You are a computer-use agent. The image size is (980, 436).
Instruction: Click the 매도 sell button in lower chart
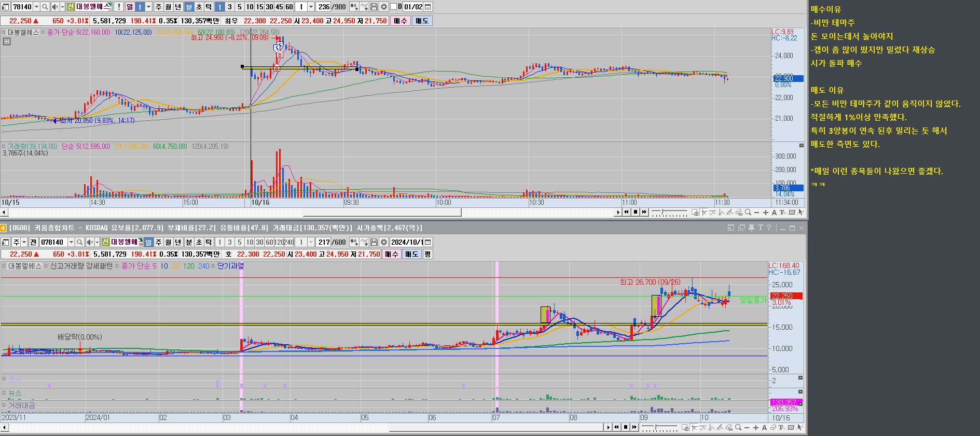click(x=412, y=254)
